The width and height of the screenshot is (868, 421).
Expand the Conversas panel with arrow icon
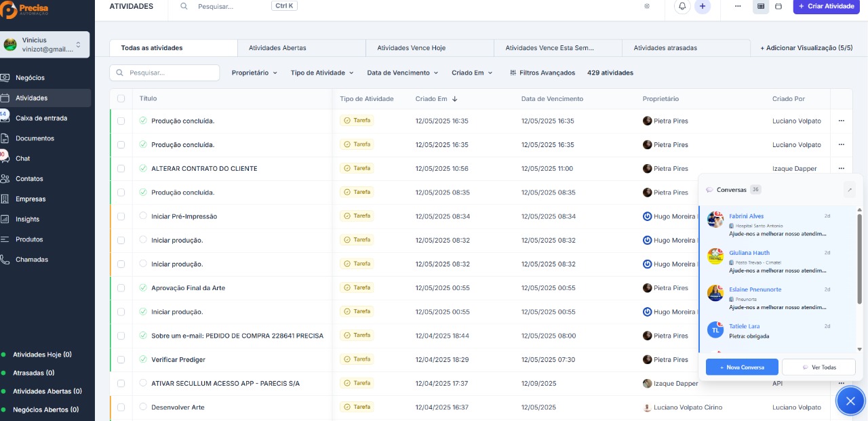coord(850,190)
